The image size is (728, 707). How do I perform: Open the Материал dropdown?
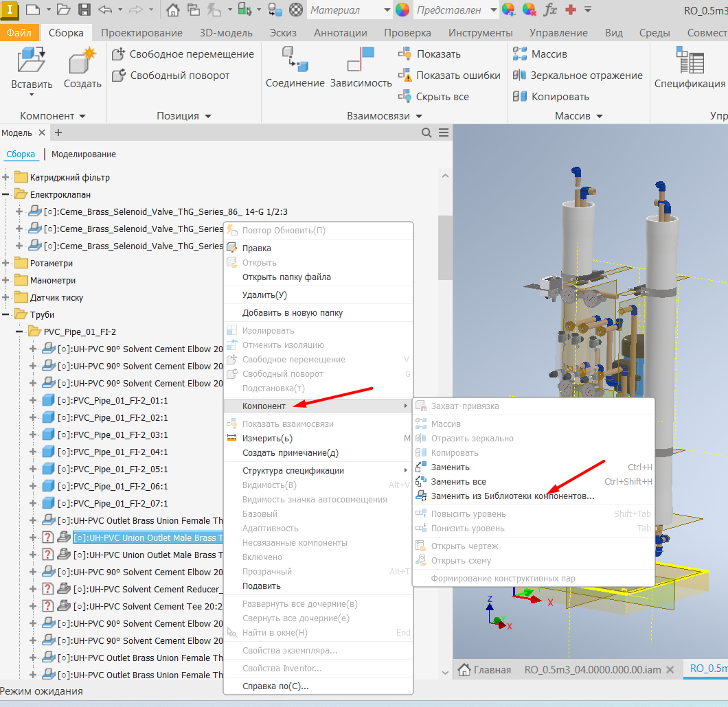pos(387,10)
